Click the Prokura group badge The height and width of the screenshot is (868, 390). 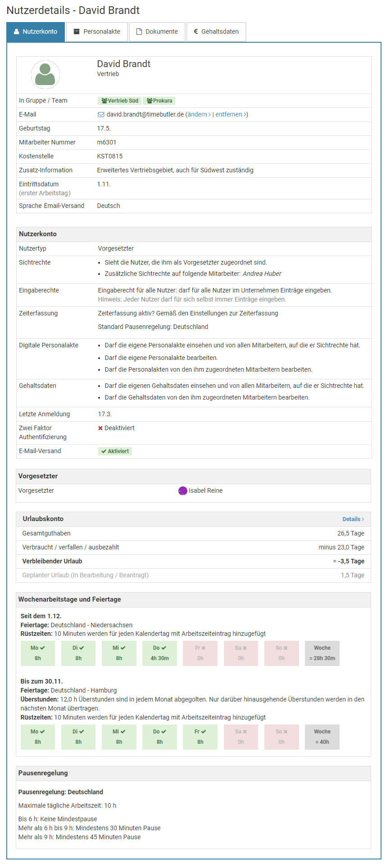[x=159, y=101]
